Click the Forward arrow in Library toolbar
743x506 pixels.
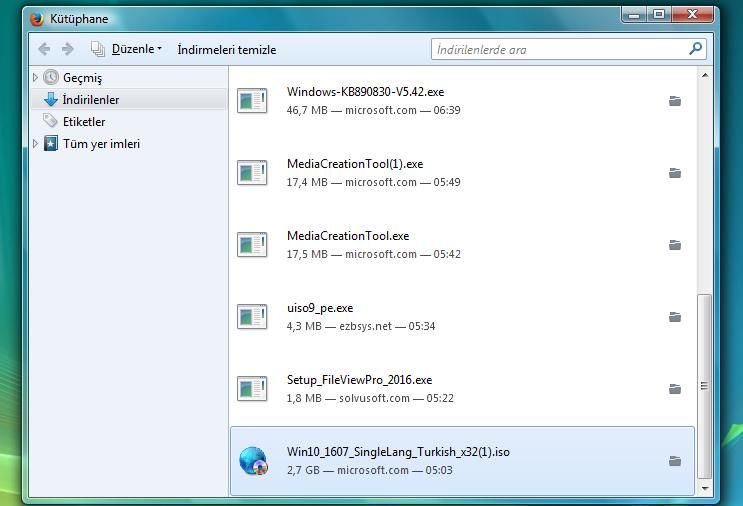click(x=67, y=49)
